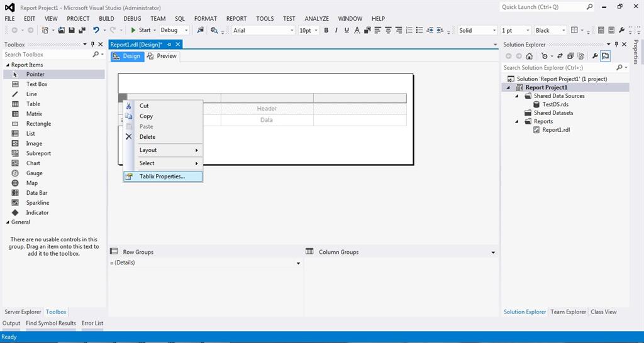The height and width of the screenshot is (343, 644).
Task: Click the background color icon next to font color
Action: pos(367,30)
